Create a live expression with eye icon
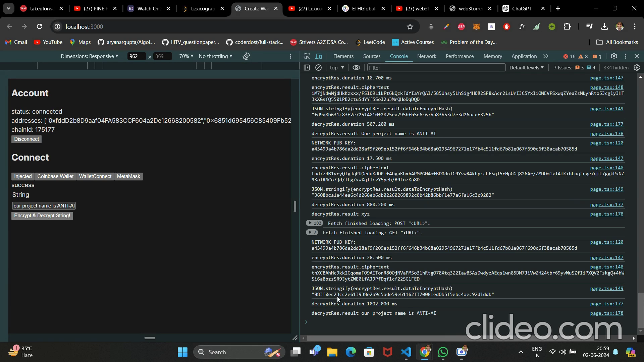Viewport: 644px width, 362px height. (356, 68)
